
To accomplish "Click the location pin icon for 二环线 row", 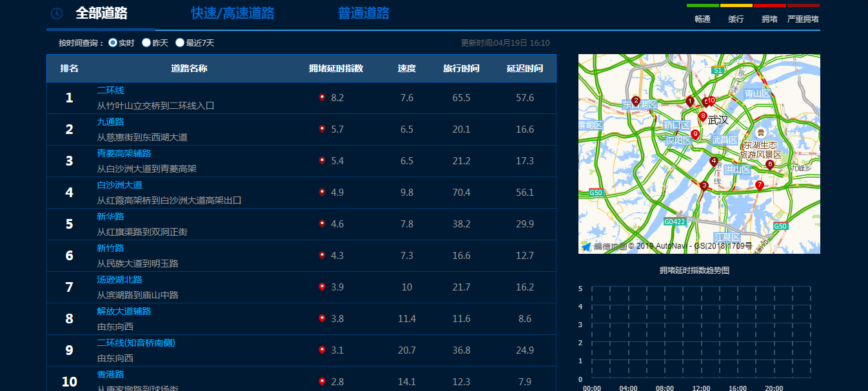I will coord(322,98).
